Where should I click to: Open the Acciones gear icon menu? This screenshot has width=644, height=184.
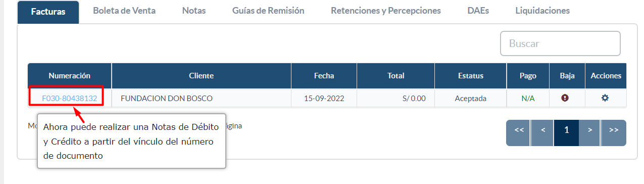click(x=605, y=98)
